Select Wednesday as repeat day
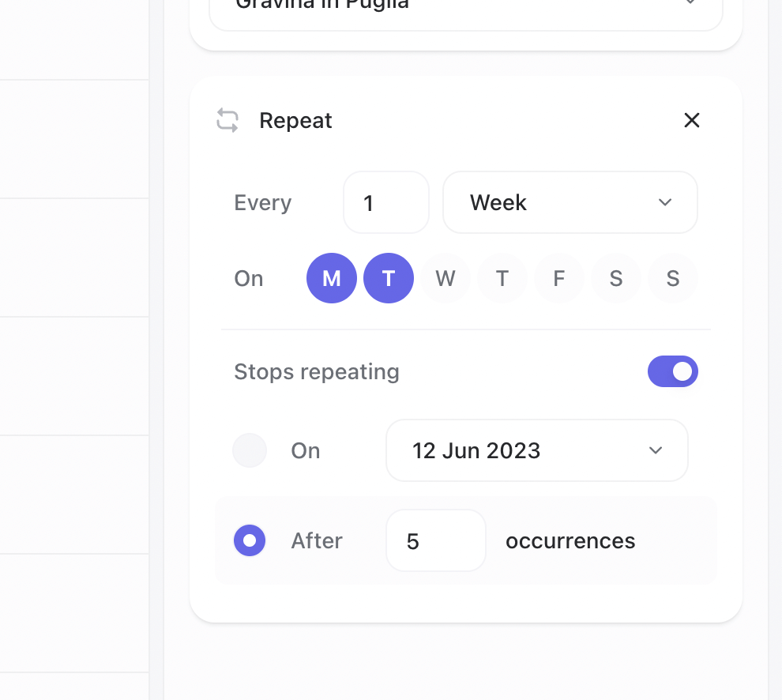The height and width of the screenshot is (700, 782). coord(446,278)
